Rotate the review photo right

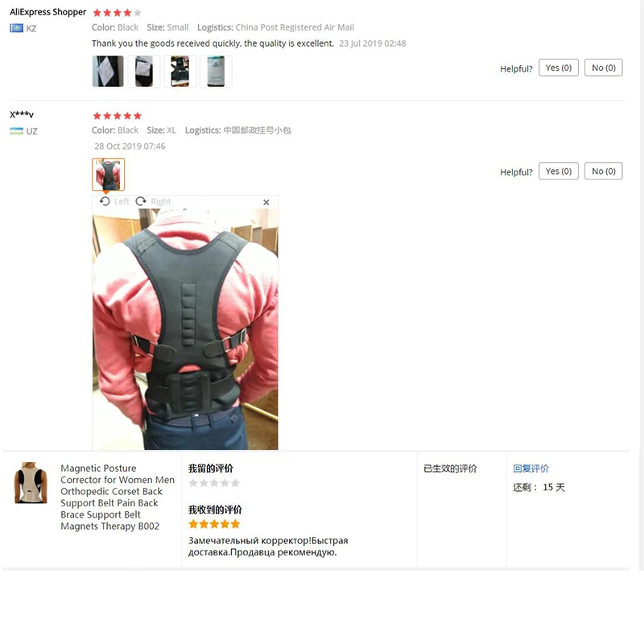tap(153, 201)
